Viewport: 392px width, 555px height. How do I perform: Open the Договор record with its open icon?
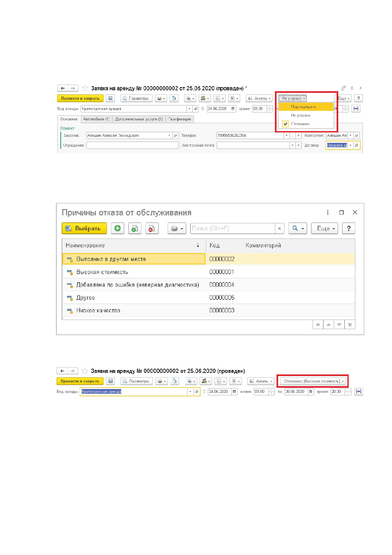click(x=357, y=145)
